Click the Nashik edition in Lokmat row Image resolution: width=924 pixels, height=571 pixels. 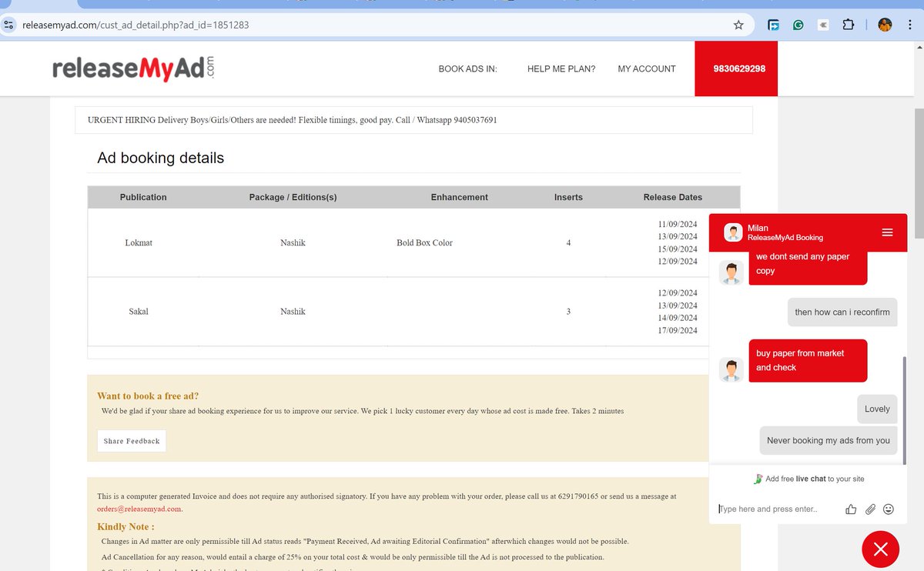coord(293,242)
